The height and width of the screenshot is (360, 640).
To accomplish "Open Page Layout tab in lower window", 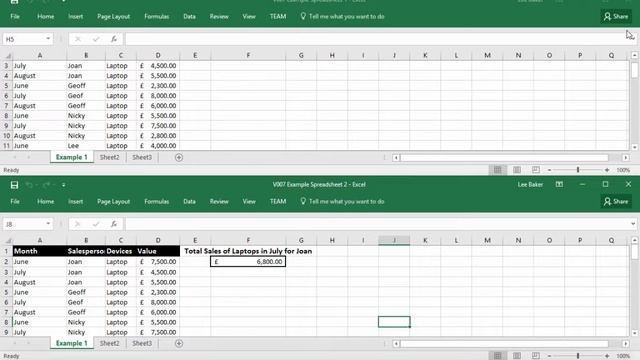I will tap(113, 201).
